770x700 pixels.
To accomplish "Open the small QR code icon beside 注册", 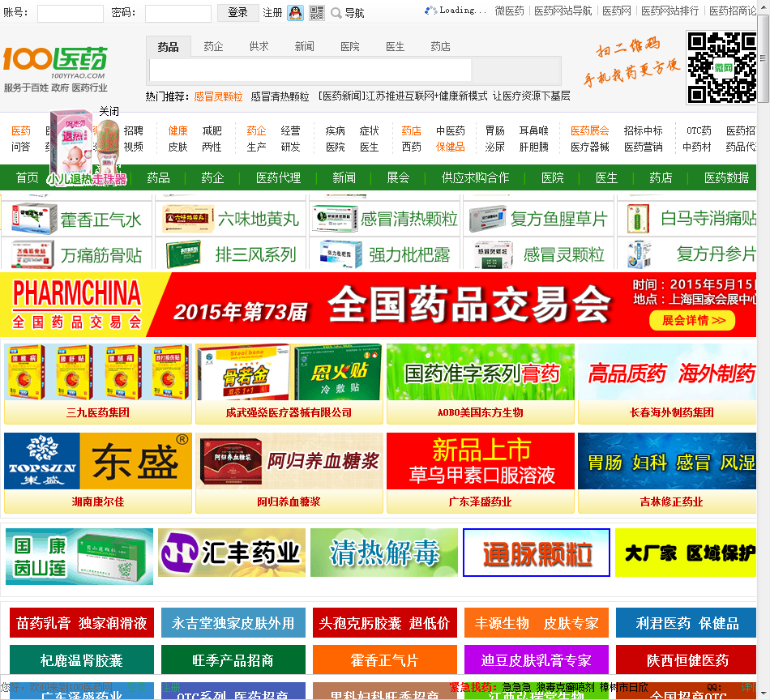I will [x=317, y=13].
